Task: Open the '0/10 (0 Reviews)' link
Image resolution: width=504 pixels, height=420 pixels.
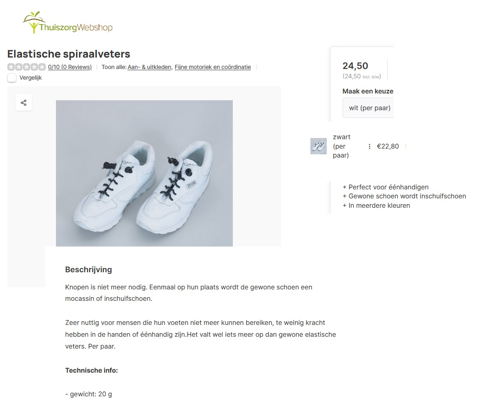Action: 70,67
